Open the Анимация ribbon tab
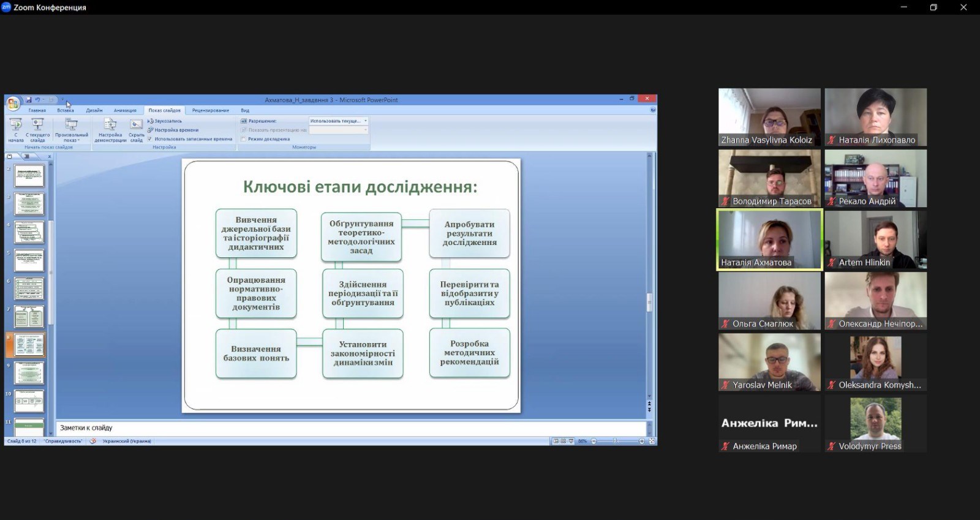Screen dimensions: 980x520 (x=125, y=110)
